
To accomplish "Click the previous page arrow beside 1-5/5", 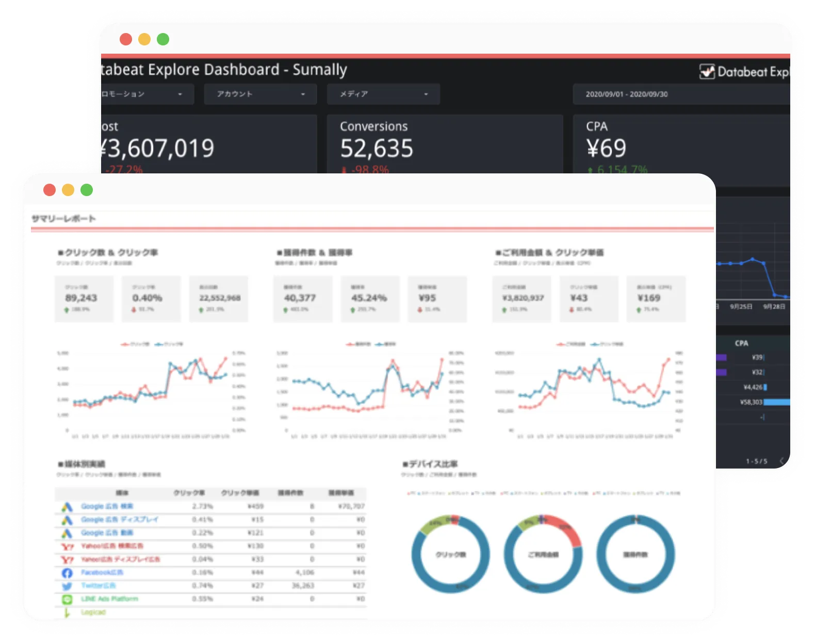I will pos(782,461).
